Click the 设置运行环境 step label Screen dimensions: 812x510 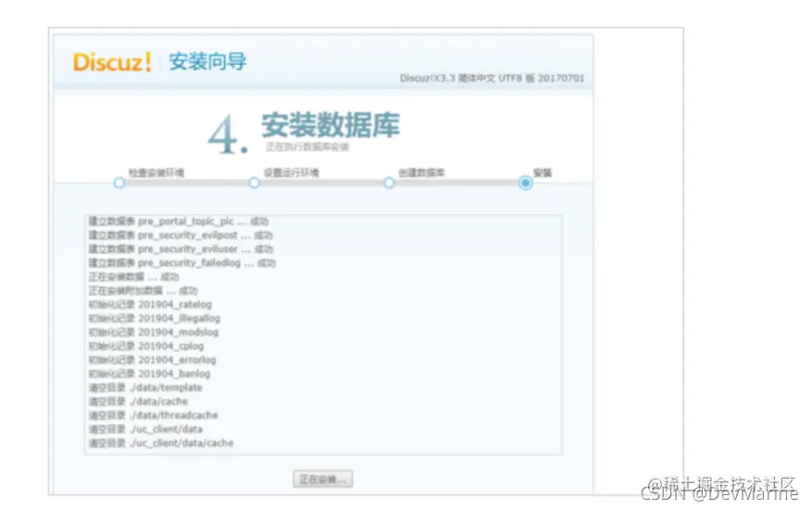pyautogui.click(x=291, y=173)
